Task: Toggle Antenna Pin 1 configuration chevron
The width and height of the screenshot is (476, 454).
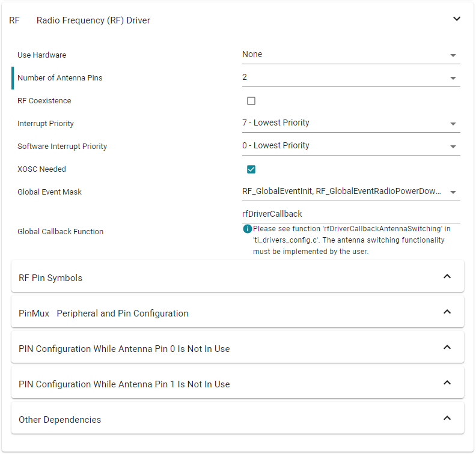Action: tap(447, 383)
